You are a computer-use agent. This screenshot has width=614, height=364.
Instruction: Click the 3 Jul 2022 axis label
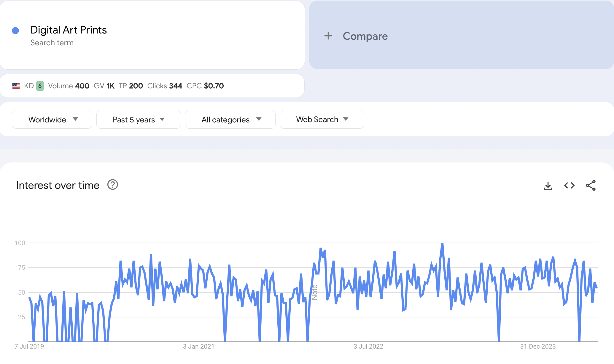point(368,346)
